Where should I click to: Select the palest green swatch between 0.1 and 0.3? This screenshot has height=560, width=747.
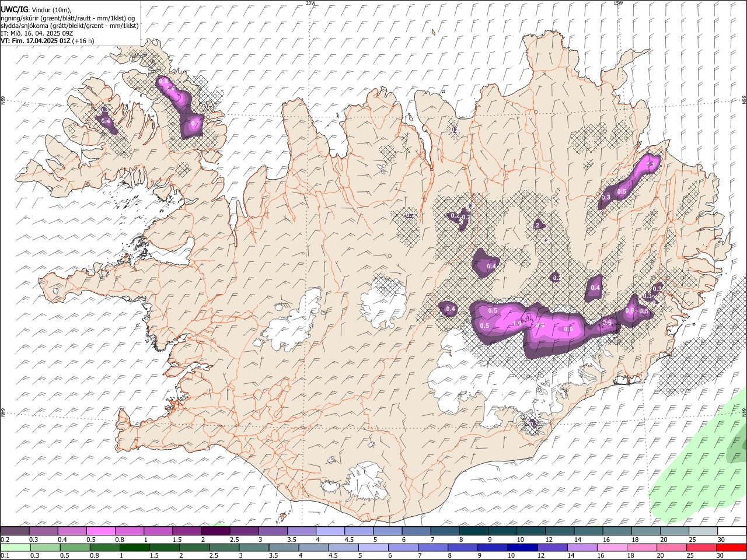[15, 547]
